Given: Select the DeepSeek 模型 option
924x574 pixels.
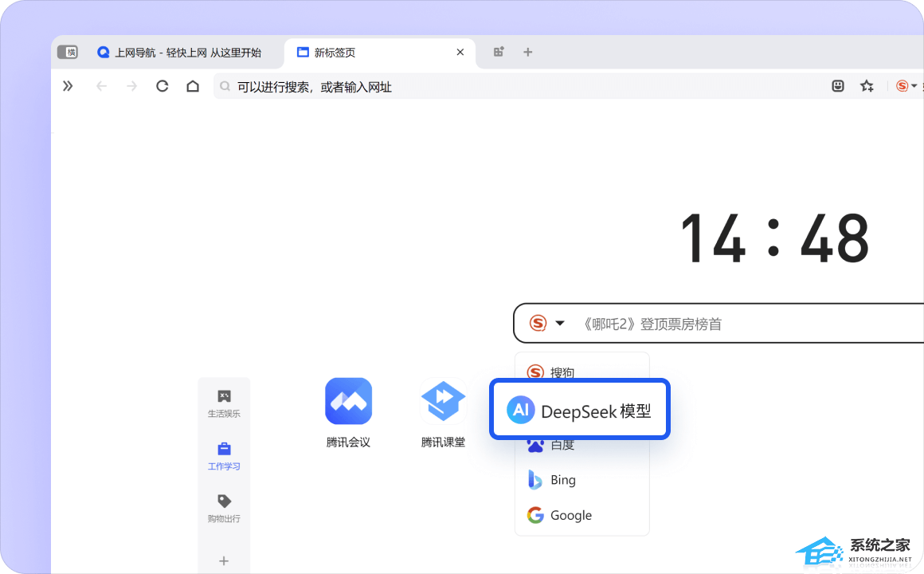Looking at the screenshot, I should click(580, 410).
